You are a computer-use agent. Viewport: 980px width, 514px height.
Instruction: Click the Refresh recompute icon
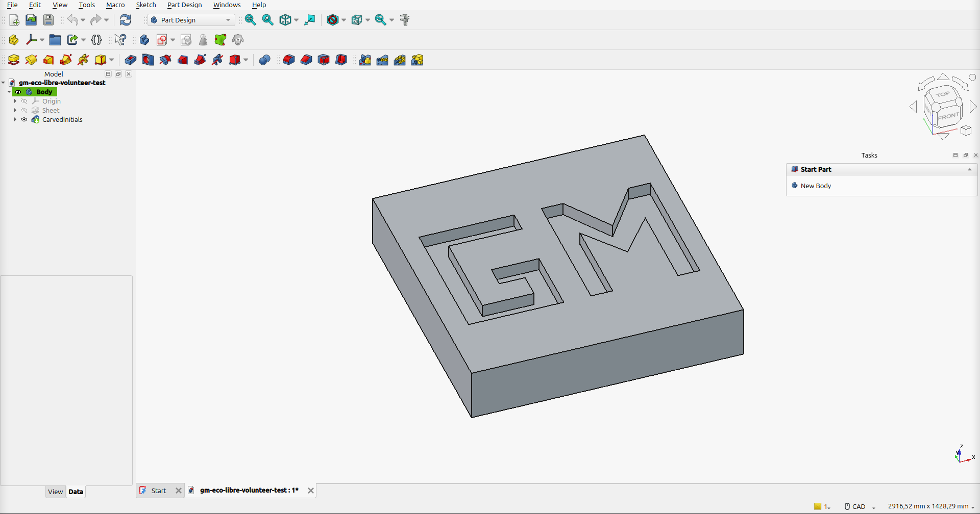[126, 20]
